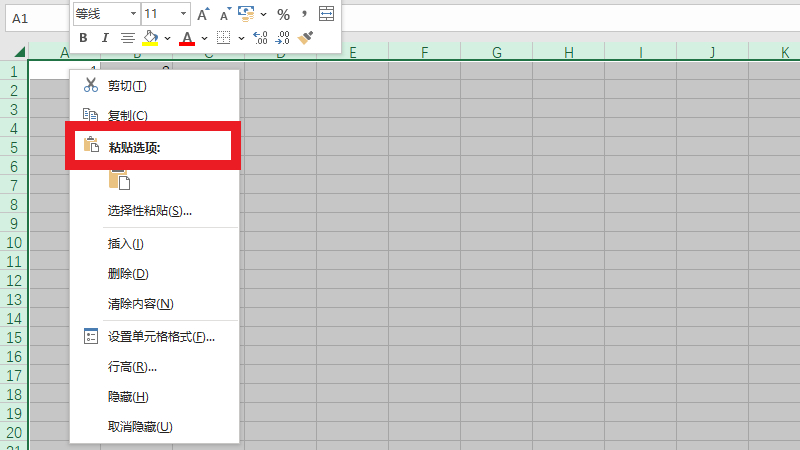Apply yellow fill color bucket
This screenshot has width=800, height=450.
point(150,38)
